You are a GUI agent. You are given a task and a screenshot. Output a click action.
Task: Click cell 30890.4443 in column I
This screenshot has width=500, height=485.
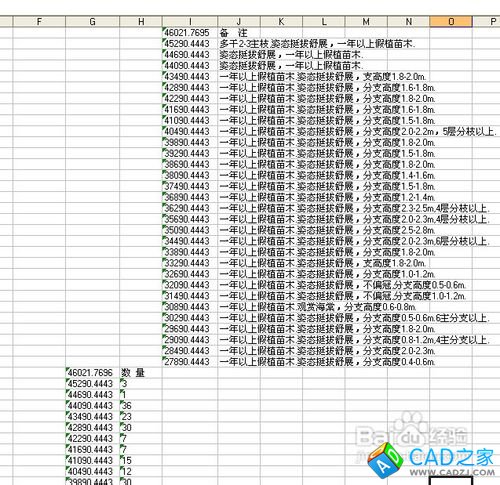[190, 307]
